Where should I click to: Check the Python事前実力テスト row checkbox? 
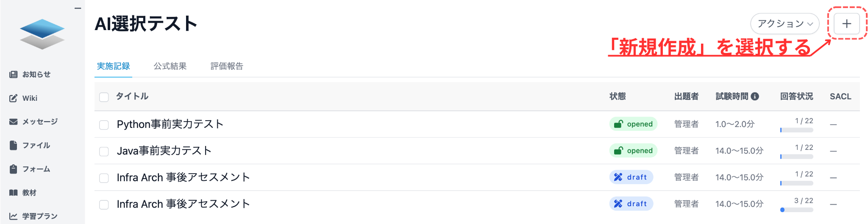(104, 125)
